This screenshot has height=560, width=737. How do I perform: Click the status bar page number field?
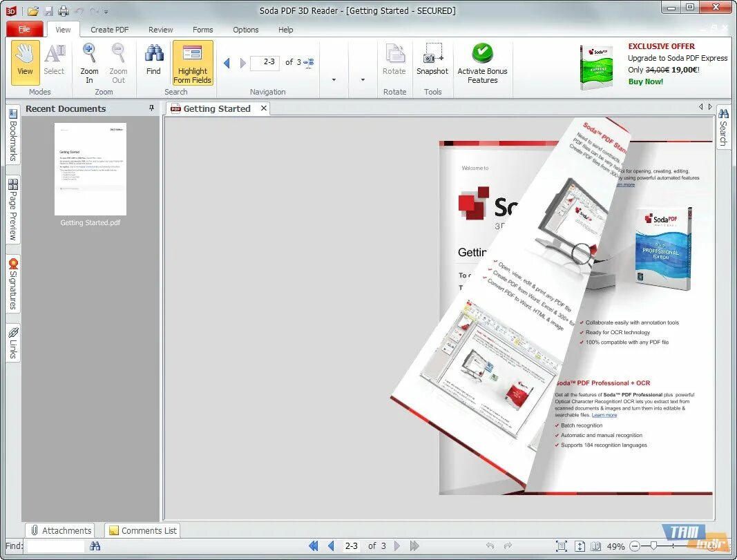click(x=352, y=546)
